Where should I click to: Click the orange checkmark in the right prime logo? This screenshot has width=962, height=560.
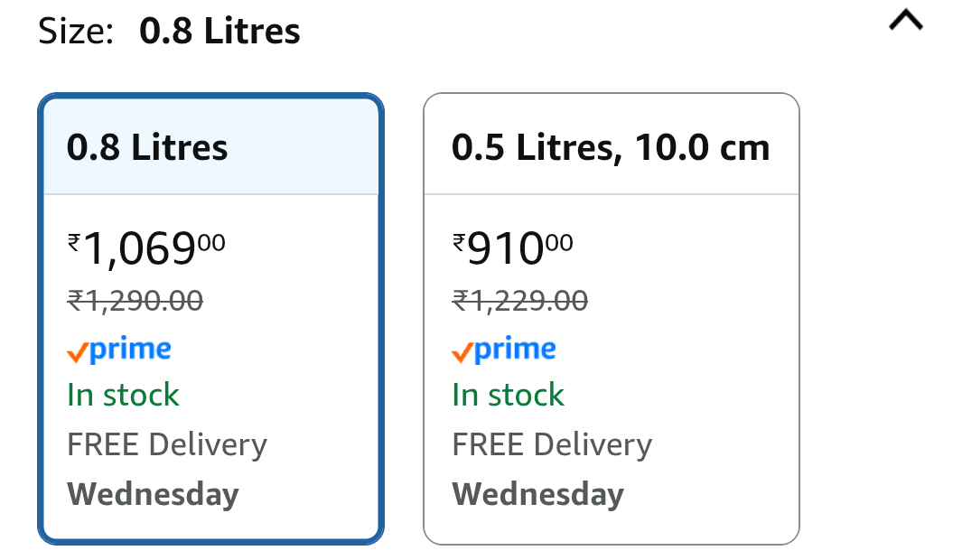(x=462, y=352)
